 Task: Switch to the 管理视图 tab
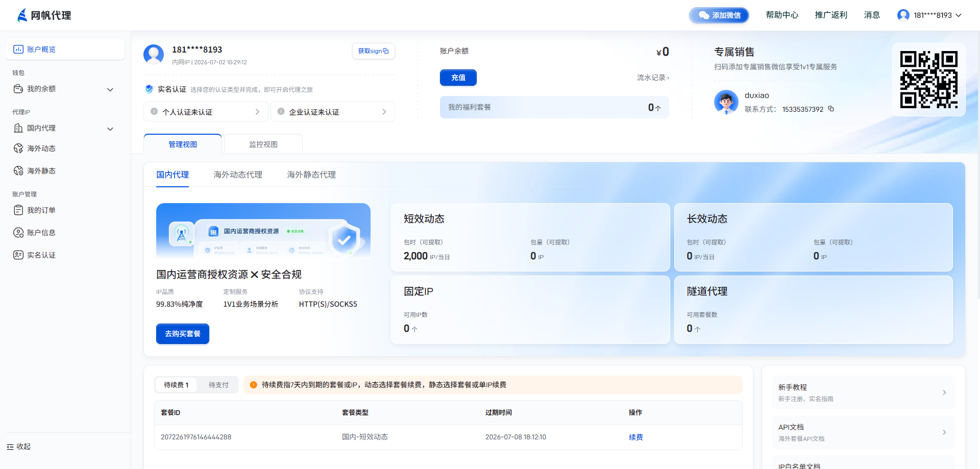pyautogui.click(x=183, y=144)
